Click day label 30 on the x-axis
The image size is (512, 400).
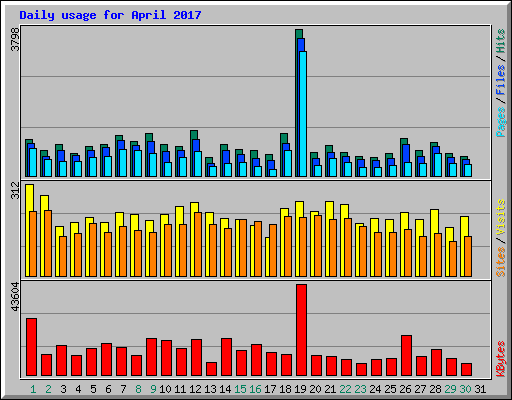465,389
